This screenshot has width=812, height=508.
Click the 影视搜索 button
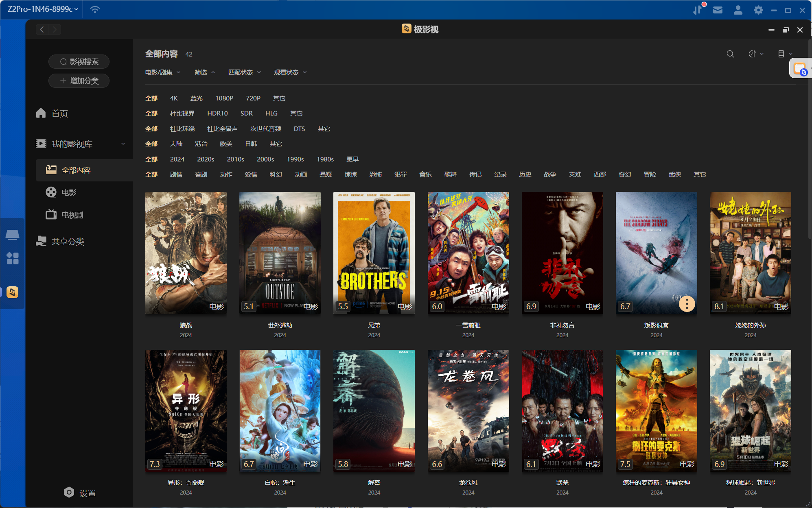(79, 62)
